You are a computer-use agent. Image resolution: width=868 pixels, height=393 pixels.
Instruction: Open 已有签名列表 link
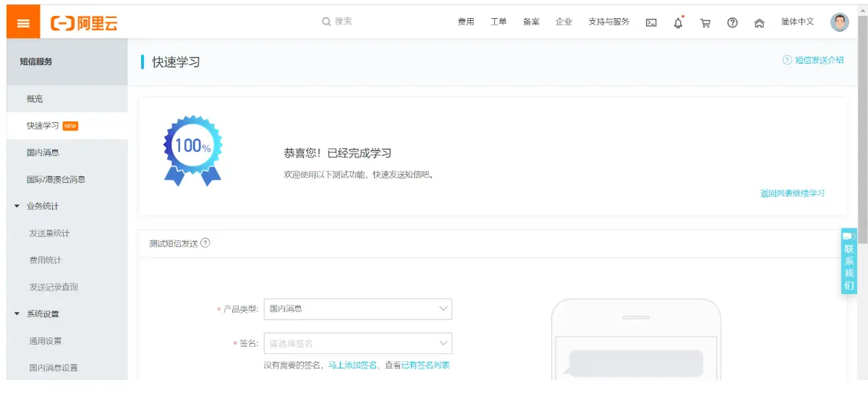(425, 366)
